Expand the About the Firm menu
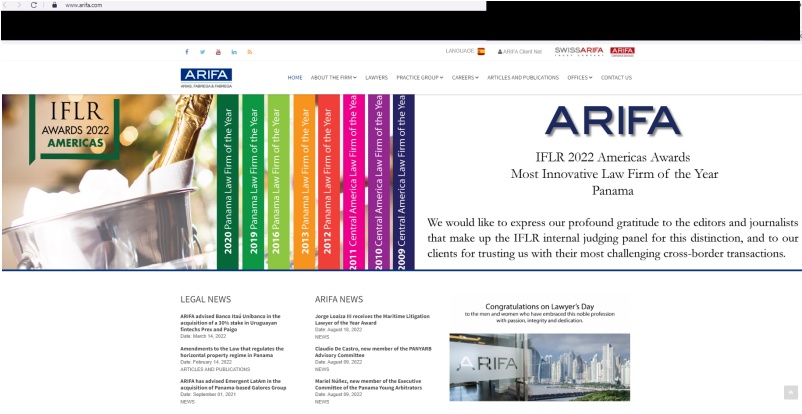The width and height of the screenshot is (802, 414). 332,77
